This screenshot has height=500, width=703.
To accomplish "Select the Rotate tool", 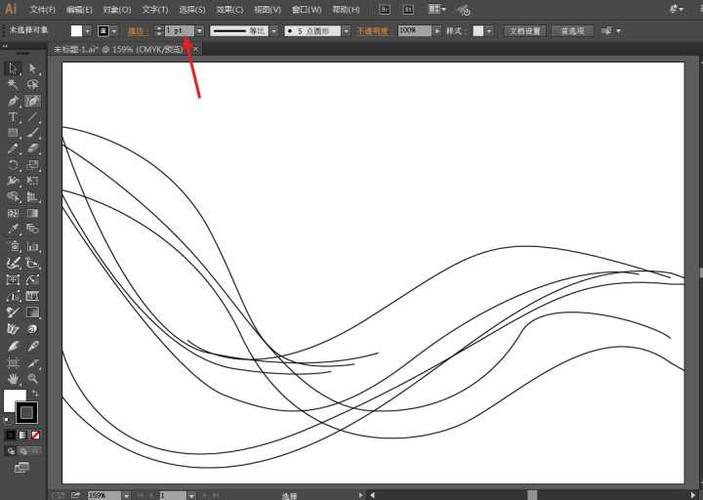I will pyautogui.click(x=13, y=165).
